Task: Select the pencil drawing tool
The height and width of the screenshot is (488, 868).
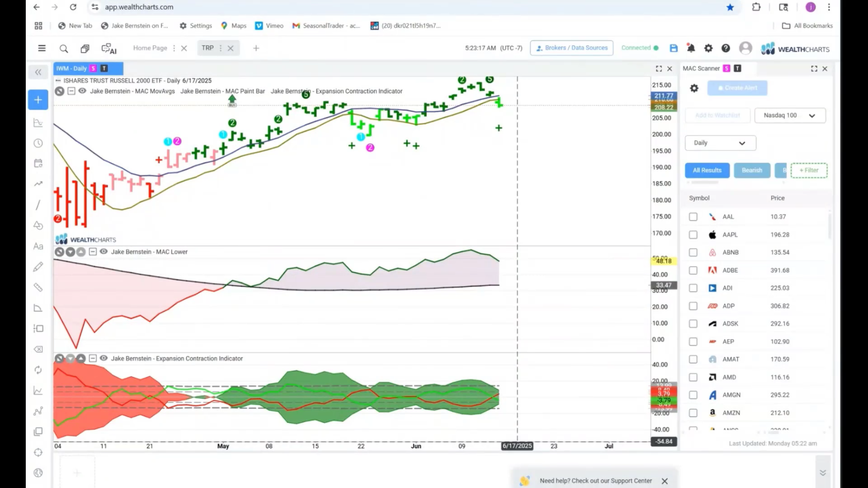Action: click(38, 267)
